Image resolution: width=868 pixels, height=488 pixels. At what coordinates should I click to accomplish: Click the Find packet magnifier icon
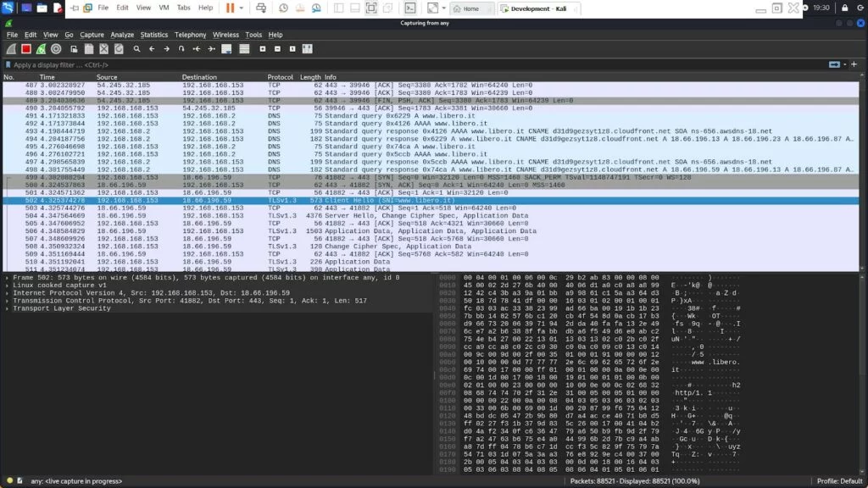pyautogui.click(x=136, y=49)
